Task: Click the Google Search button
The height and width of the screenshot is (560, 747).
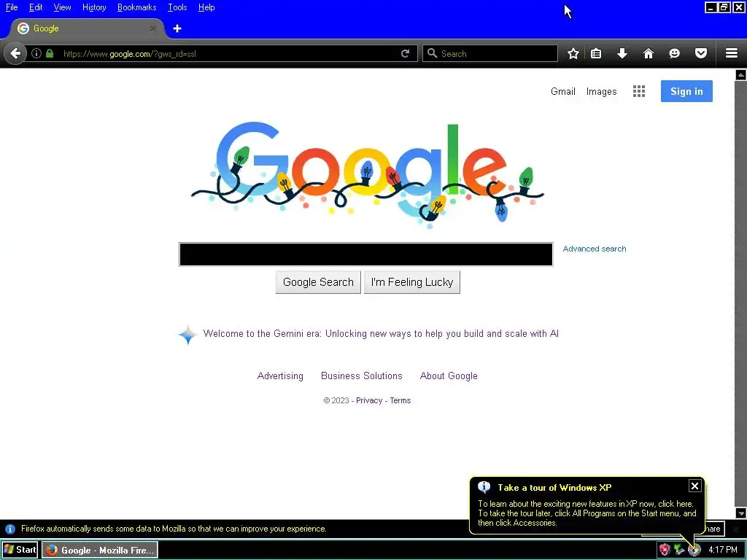Action: 318,282
